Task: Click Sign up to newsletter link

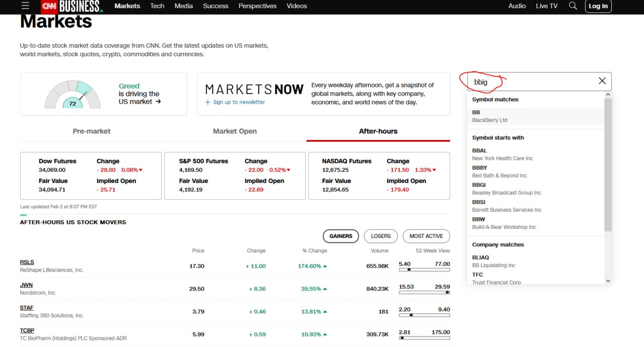Action: [x=239, y=102]
